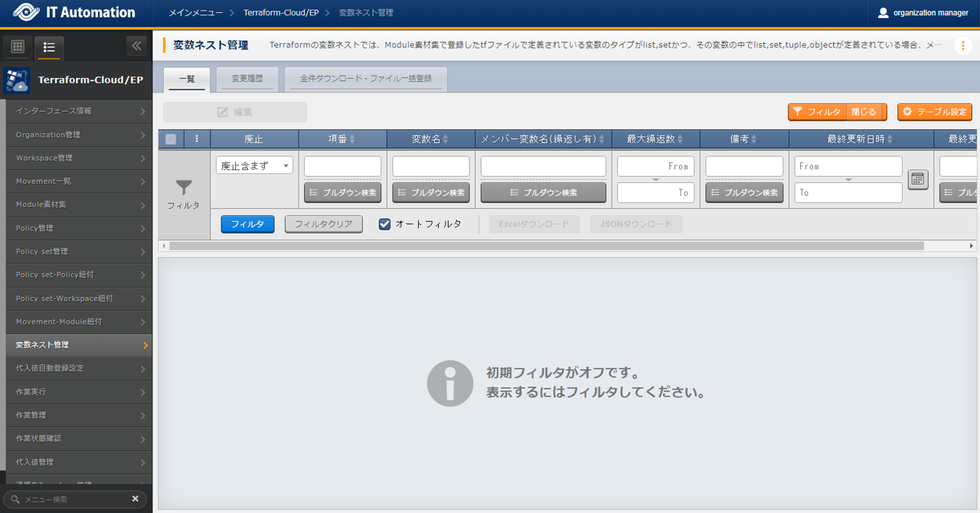This screenshot has height=513, width=980.
Task: Toggle the オートフィルタ checkbox
Action: 385,224
